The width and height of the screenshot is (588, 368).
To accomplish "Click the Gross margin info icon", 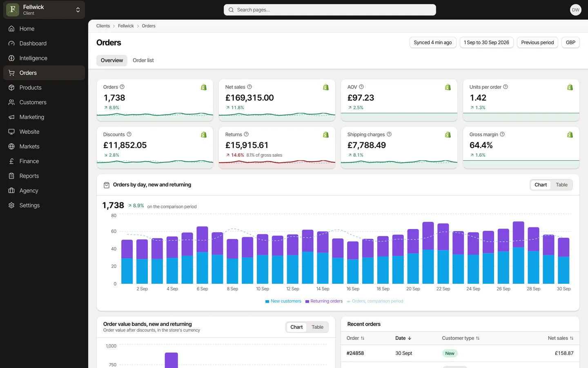I will click(x=502, y=134).
